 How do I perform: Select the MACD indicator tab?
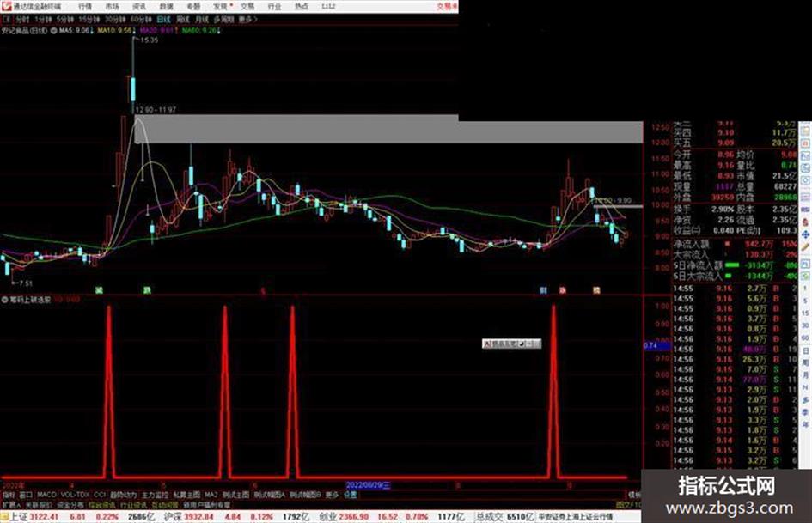tap(46, 495)
